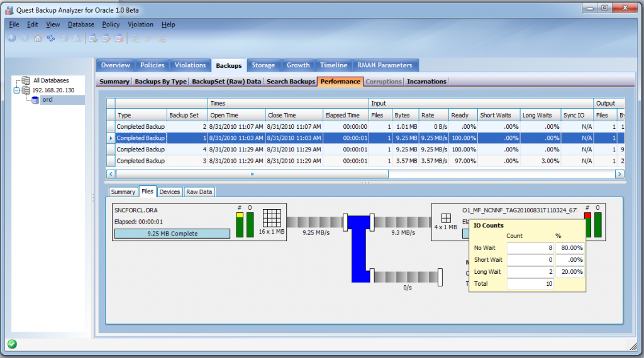Click scroll-right arrow of table scrollbar
The width and height of the screenshot is (644, 358).
tap(619, 174)
